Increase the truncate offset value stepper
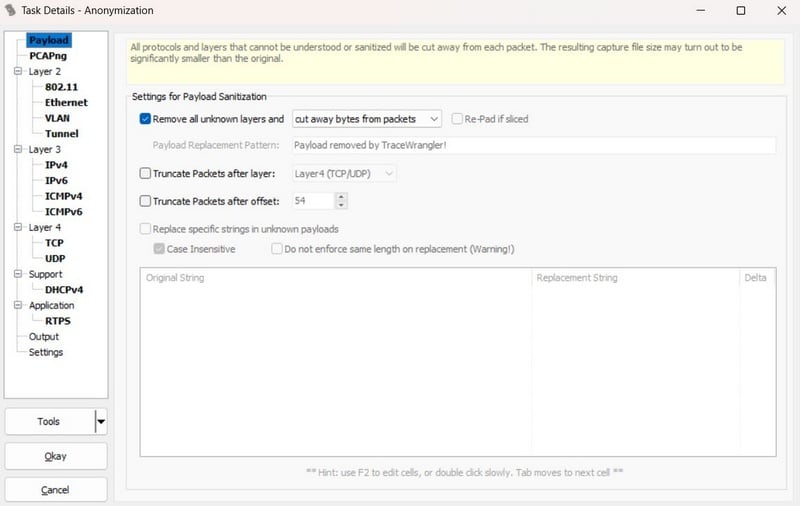 pos(342,197)
